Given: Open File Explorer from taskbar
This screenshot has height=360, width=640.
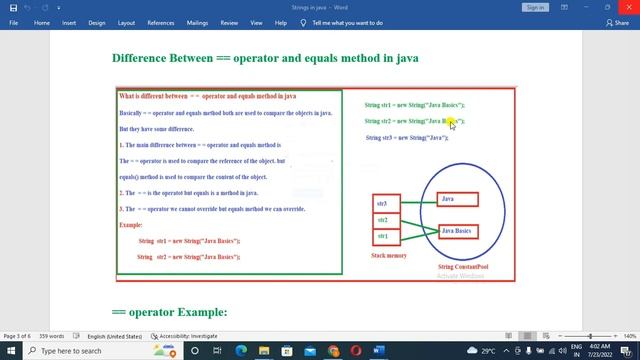Looking at the screenshot, I should [264, 351].
